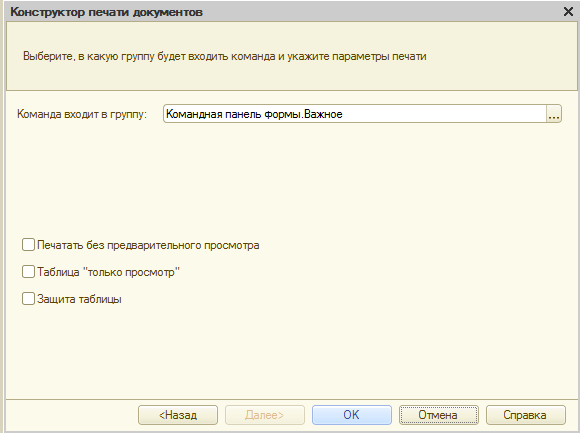Image resolution: width=580 pixels, height=433 pixels.
Task: Click the 'Команда входит в группу:' label
Action: click(82, 114)
